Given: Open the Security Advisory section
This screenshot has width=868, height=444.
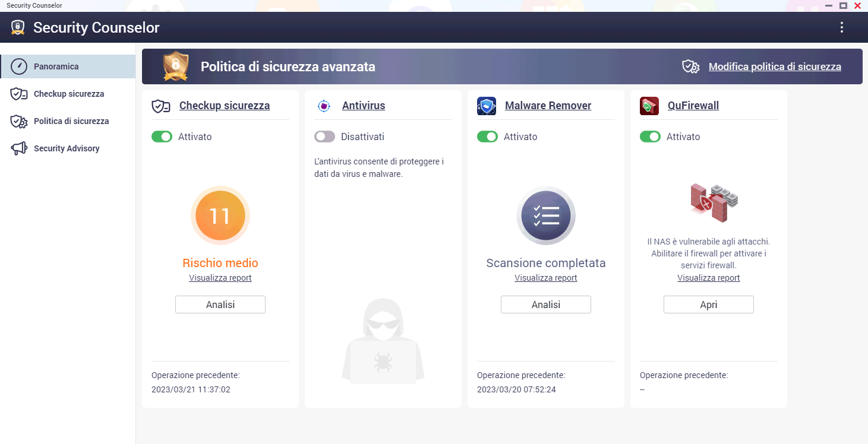Looking at the screenshot, I should tap(68, 148).
